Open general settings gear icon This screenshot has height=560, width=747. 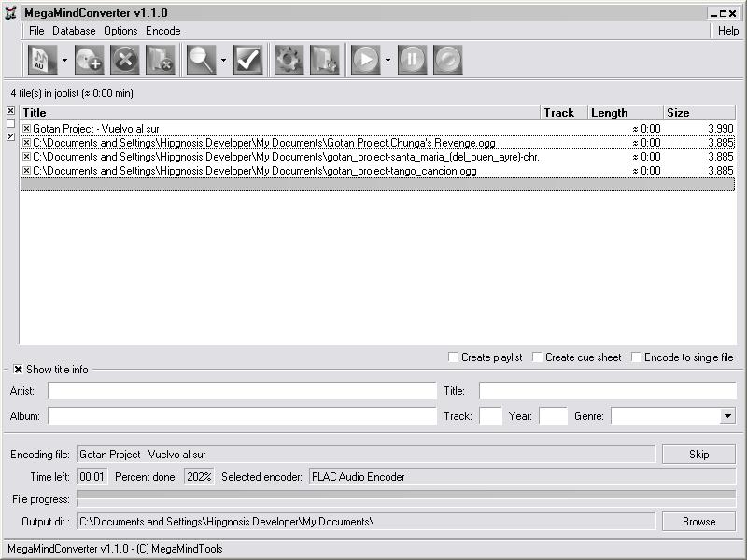[x=289, y=60]
